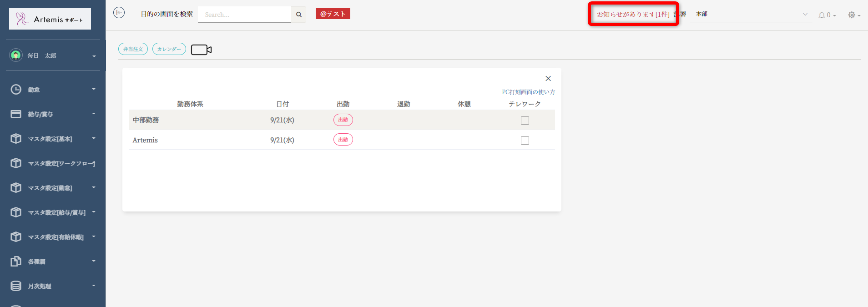Enable telework checkbox for 中部勤務 row
Viewport: 868px width, 307px height.
tap(525, 121)
